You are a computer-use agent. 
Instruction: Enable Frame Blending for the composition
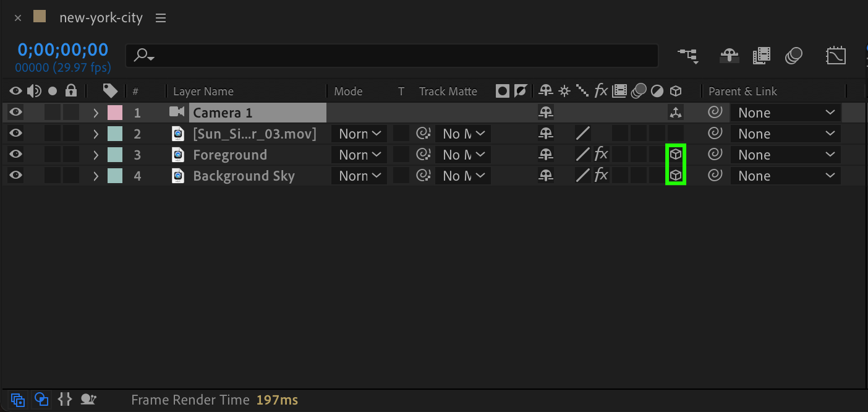point(762,56)
